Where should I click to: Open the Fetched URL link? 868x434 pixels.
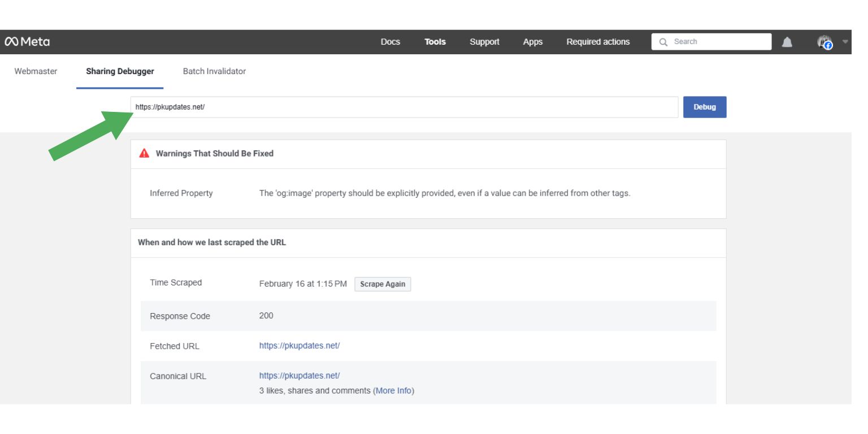tap(300, 346)
